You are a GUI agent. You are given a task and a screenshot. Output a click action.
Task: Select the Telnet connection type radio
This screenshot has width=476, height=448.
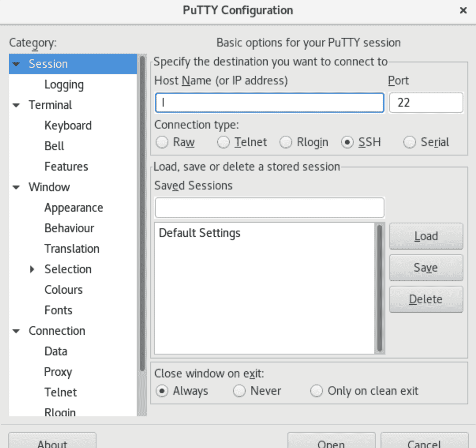click(x=224, y=142)
